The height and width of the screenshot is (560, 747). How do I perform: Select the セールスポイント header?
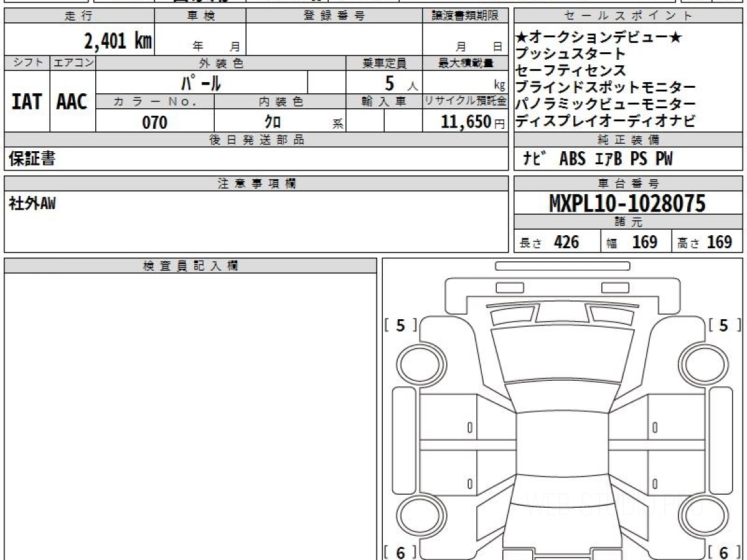(x=629, y=16)
